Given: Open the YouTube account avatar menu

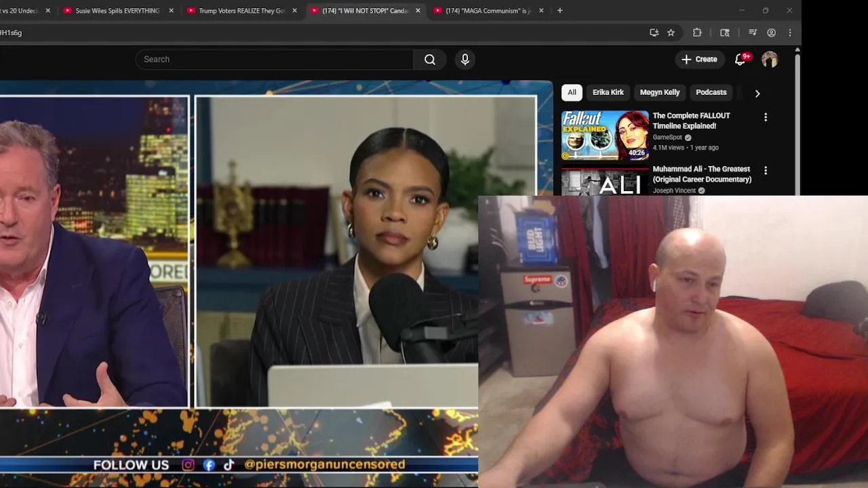Looking at the screenshot, I should tap(769, 60).
